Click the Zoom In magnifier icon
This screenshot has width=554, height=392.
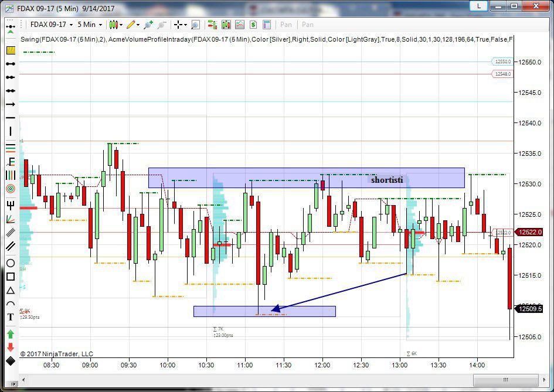195,25
